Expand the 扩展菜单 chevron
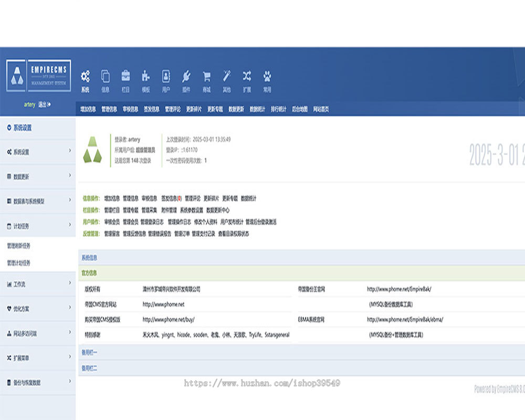The height and width of the screenshot is (420, 525). click(70, 356)
